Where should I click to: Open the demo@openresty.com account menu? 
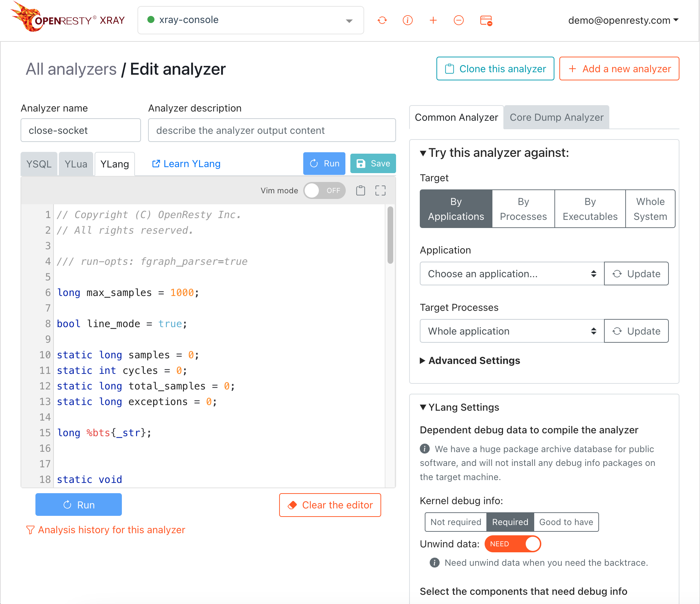[x=623, y=20]
